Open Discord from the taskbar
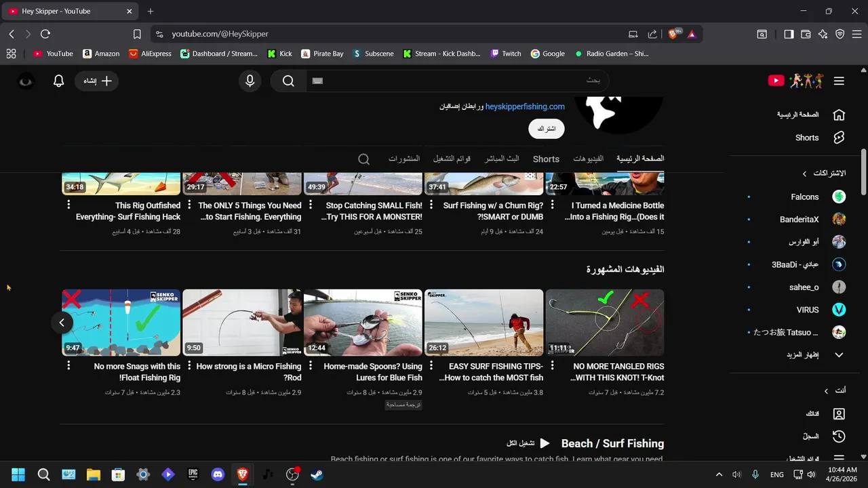Image resolution: width=868 pixels, height=488 pixels. [217, 474]
